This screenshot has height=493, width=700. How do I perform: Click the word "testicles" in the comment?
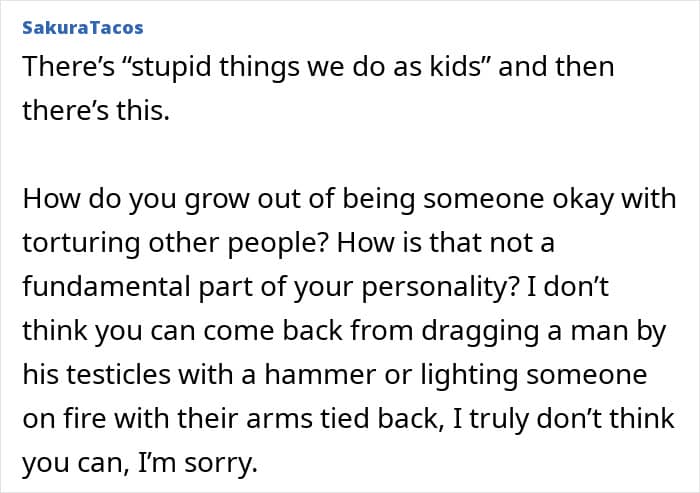click(118, 374)
